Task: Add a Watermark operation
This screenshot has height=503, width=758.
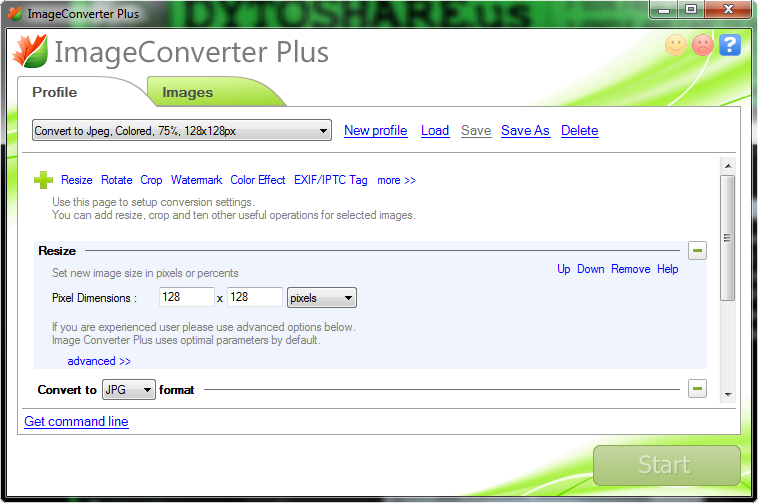Action: pos(196,180)
